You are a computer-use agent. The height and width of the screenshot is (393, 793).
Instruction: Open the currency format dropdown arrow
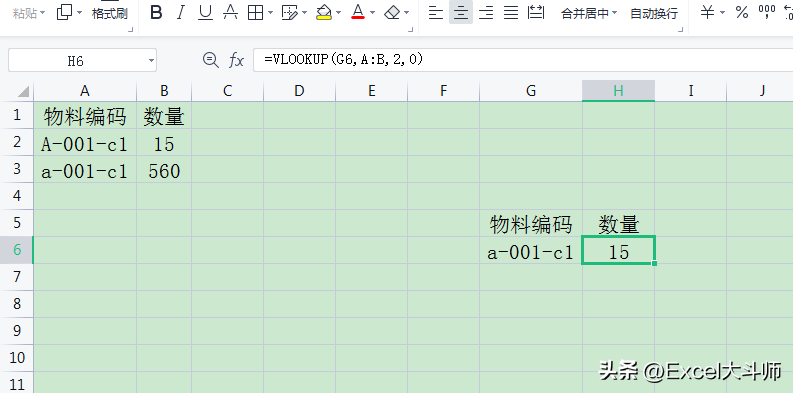tap(722, 13)
